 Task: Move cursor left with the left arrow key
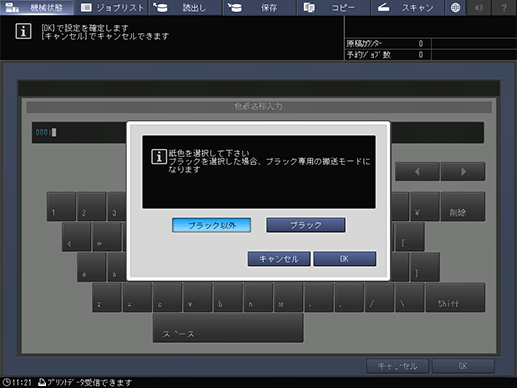417,172
